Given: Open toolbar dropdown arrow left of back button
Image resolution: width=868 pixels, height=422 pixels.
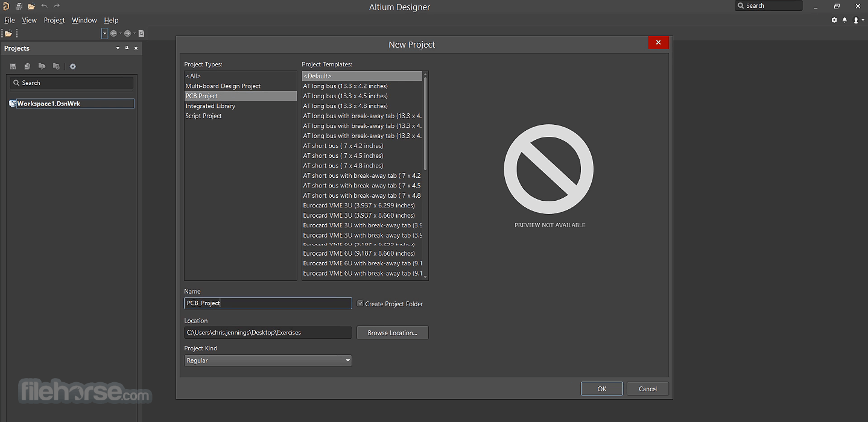Looking at the screenshot, I should (104, 34).
